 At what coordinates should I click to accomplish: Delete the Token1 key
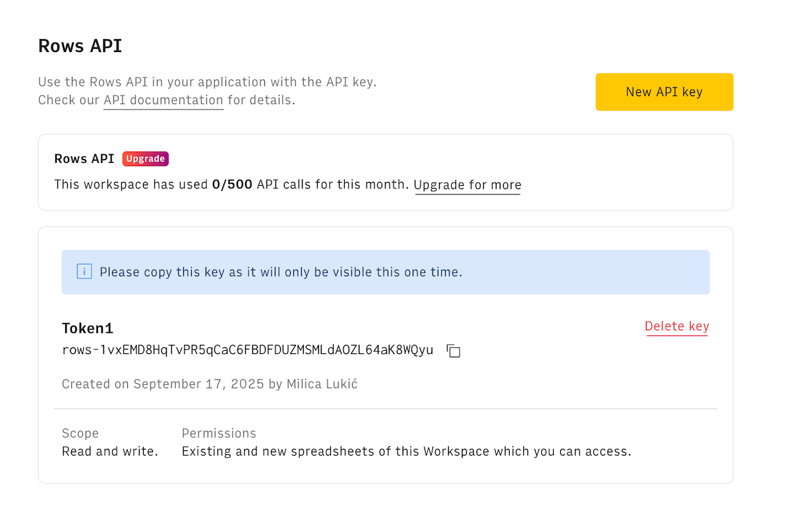pos(676,326)
